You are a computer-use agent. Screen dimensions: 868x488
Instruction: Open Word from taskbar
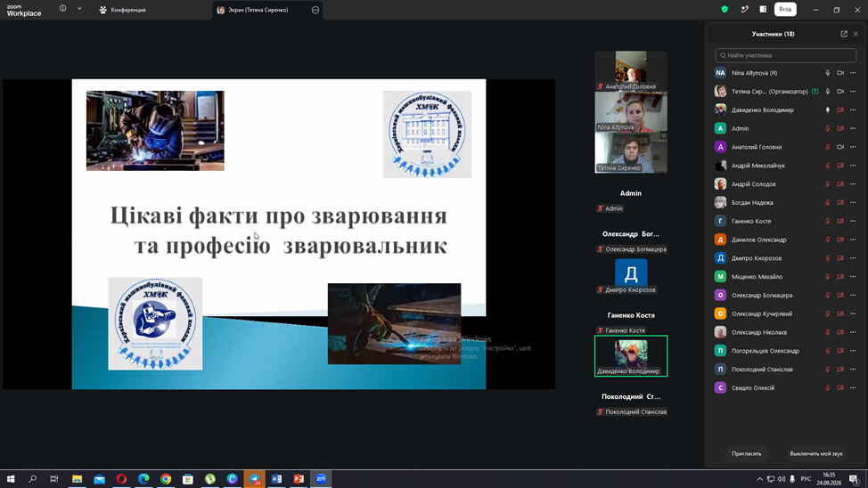click(276, 479)
